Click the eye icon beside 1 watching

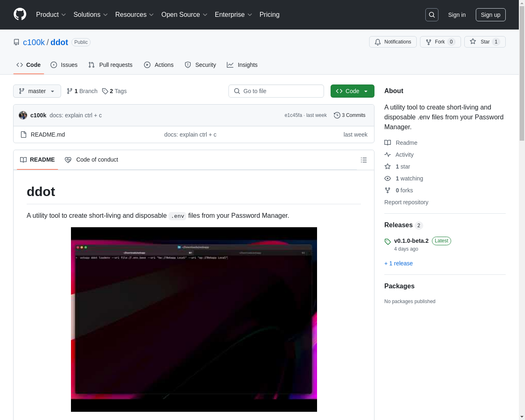point(388,178)
